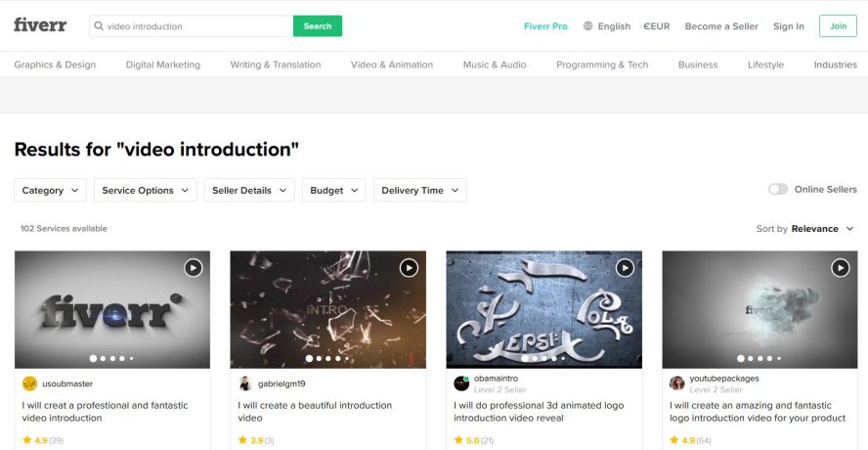Click the magnifier icon in the search box

click(99, 26)
